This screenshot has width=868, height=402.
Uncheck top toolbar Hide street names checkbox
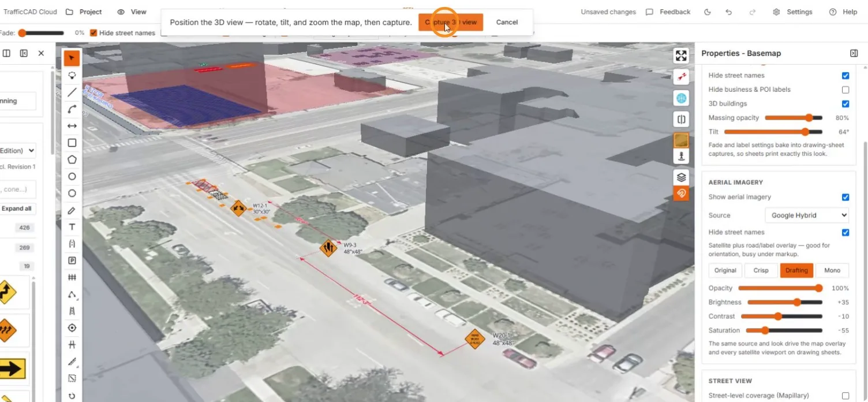pos(93,33)
